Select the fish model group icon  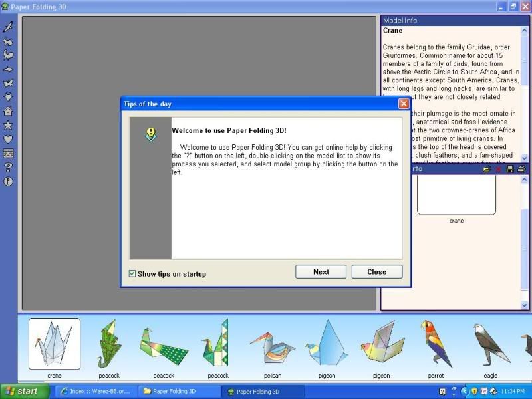(8, 70)
